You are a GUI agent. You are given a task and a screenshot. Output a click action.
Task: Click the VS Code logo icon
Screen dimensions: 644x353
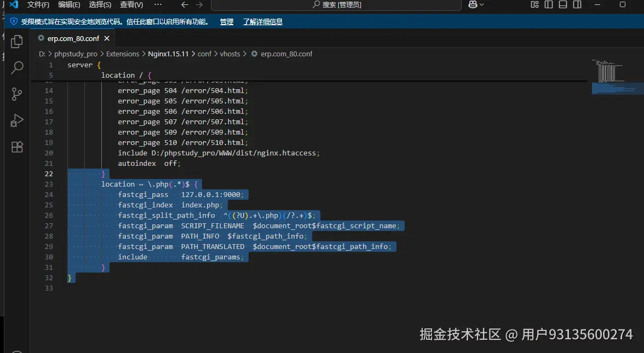coord(14,4)
